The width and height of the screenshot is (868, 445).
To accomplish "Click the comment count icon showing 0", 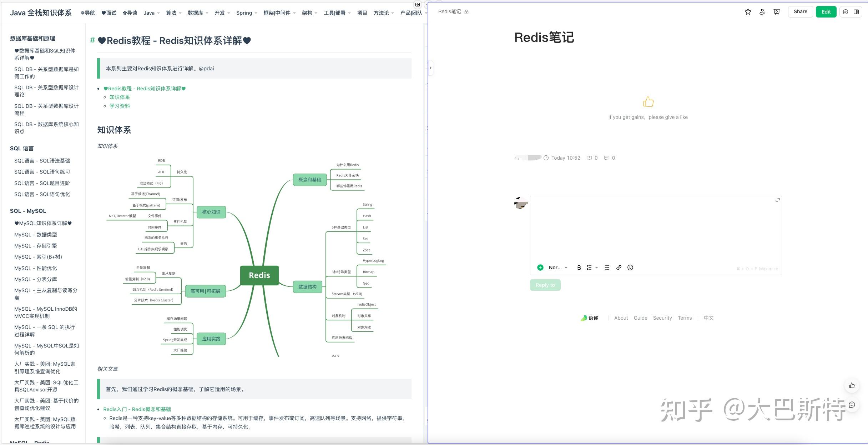I will click(606, 158).
